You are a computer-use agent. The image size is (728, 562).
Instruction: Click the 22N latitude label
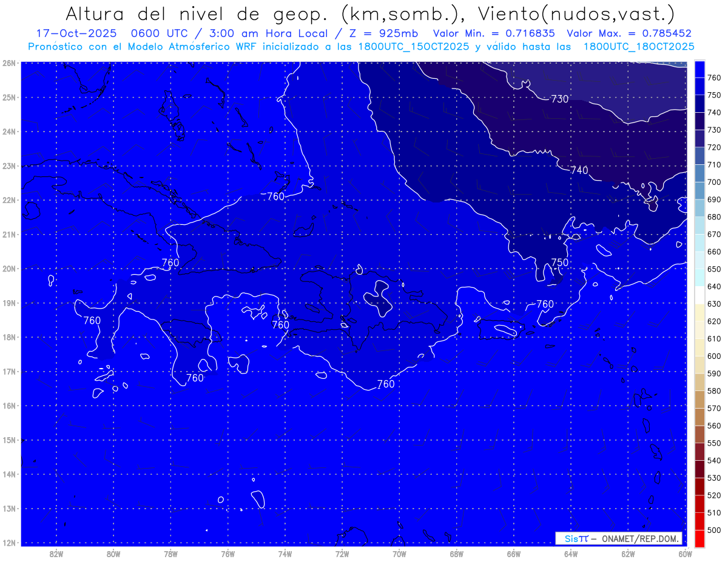click(x=9, y=200)
